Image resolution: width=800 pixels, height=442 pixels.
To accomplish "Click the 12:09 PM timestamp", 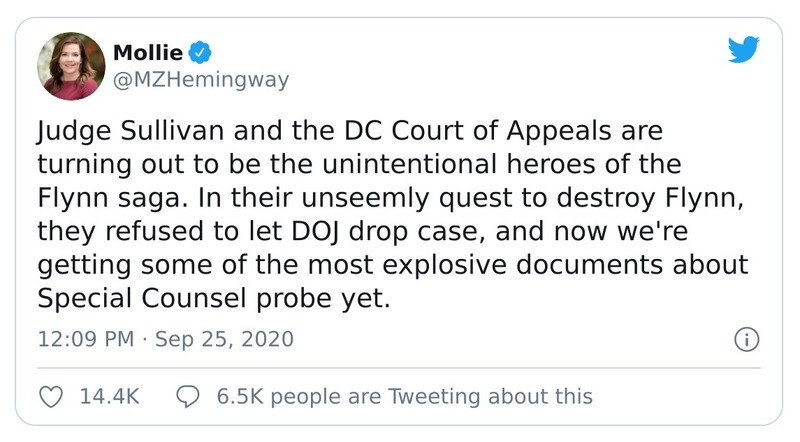I will pyautogui.click(x=85, y=339).
